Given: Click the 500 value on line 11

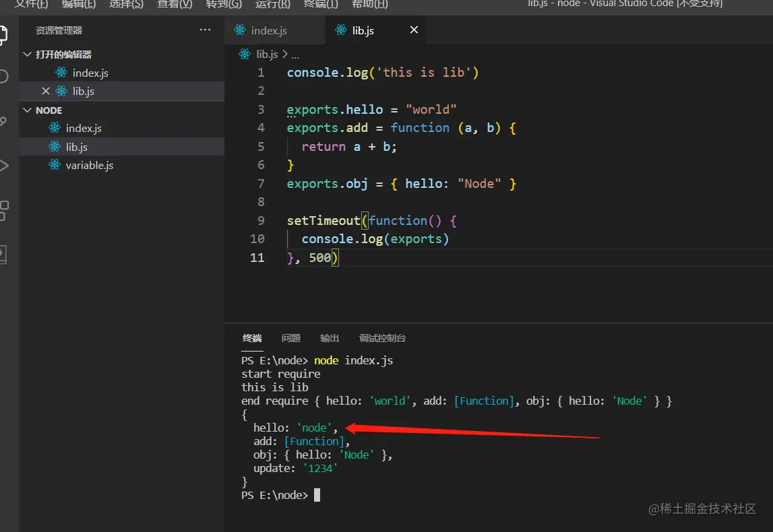Looking at the screenshot, I should pyautogui.click(x=320, y=258).
